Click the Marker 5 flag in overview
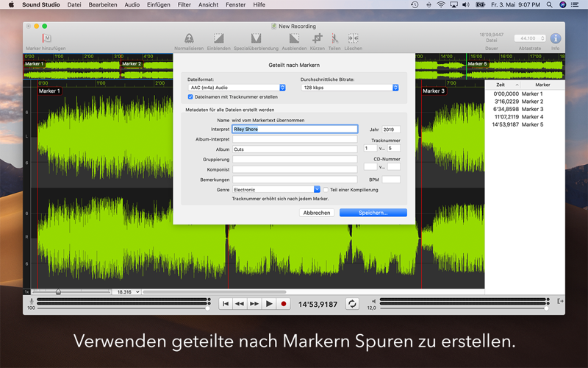The image size is (588, 368). coord(477,64)
